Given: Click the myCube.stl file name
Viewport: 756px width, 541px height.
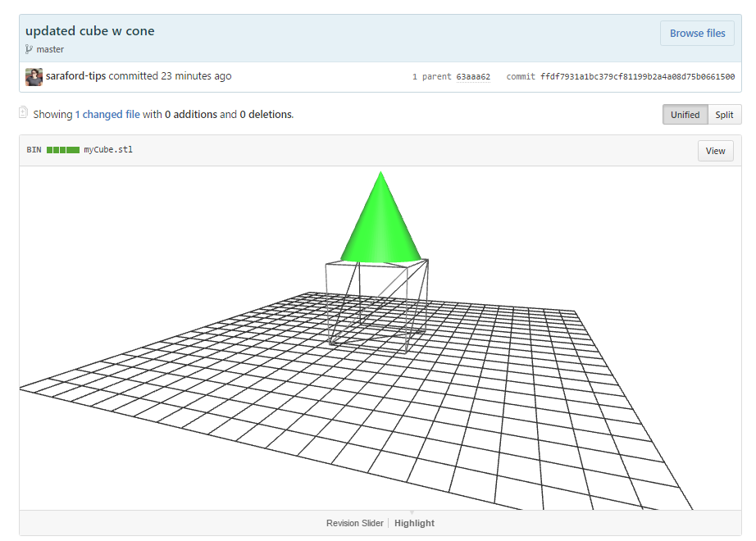Looking at the screenshot, I should (107, 150).
